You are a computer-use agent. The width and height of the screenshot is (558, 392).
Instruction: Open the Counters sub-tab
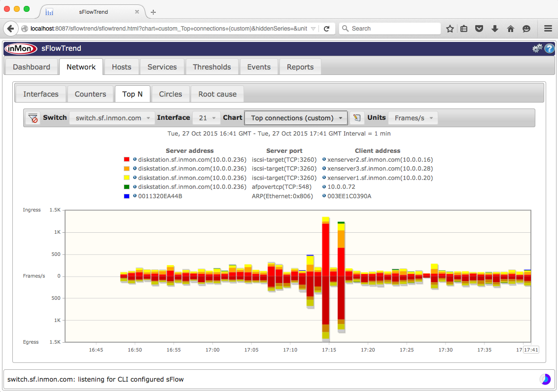point(90,94)
